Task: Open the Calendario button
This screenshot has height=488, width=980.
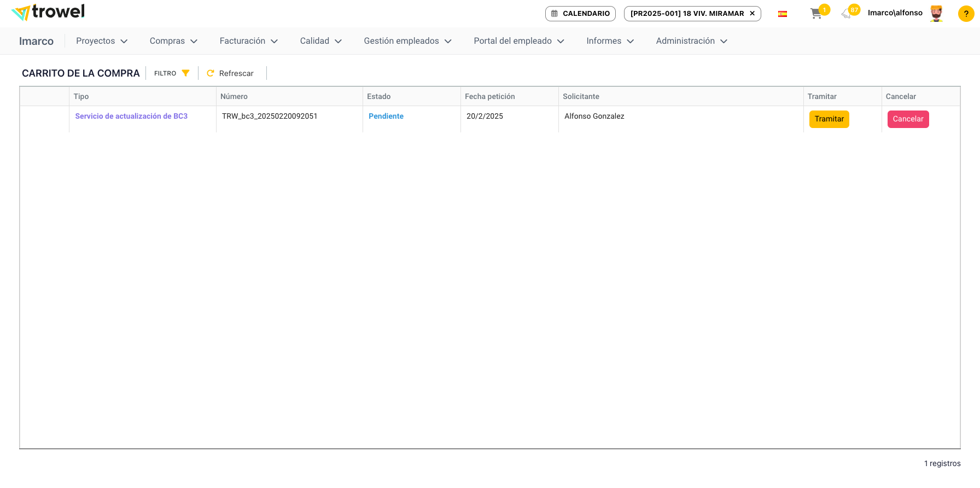Action: pyautogui.click(x=580, y=14)
